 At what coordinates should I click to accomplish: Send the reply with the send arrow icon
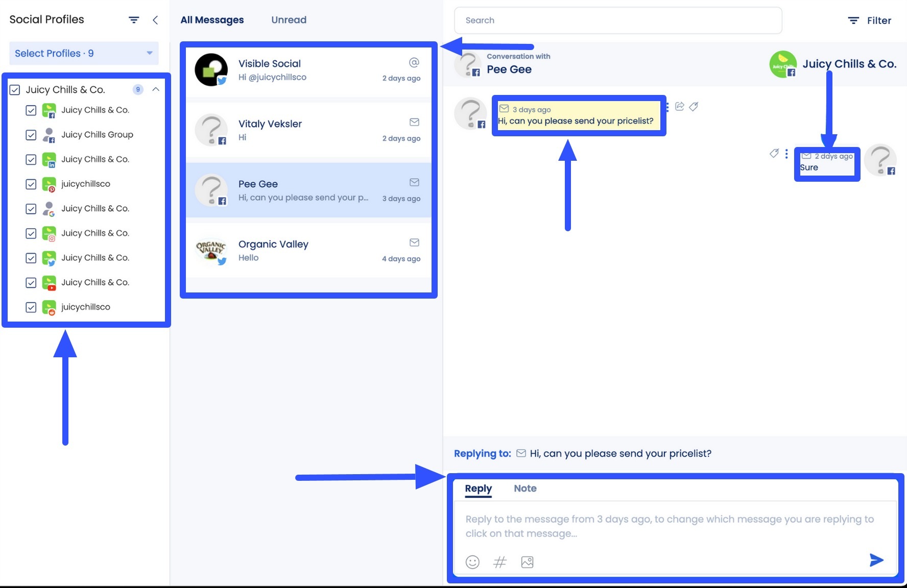pyautogui.click(x=876, y=560)
